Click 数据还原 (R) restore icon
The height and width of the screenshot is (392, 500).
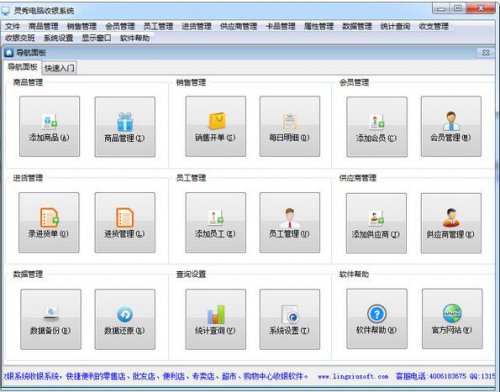125,319
